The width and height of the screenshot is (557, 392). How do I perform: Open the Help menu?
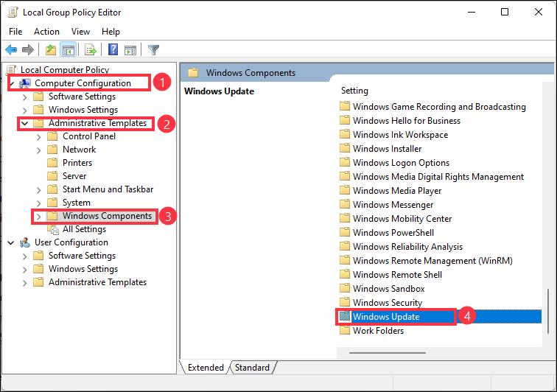[111, 32]
